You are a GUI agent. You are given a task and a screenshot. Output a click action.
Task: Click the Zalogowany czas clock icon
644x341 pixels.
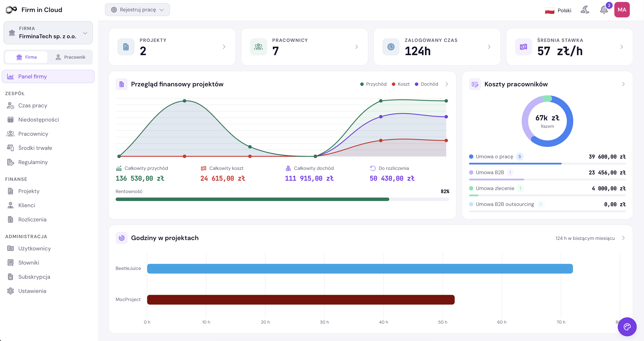pyautogui.click(x=391, y=47)
